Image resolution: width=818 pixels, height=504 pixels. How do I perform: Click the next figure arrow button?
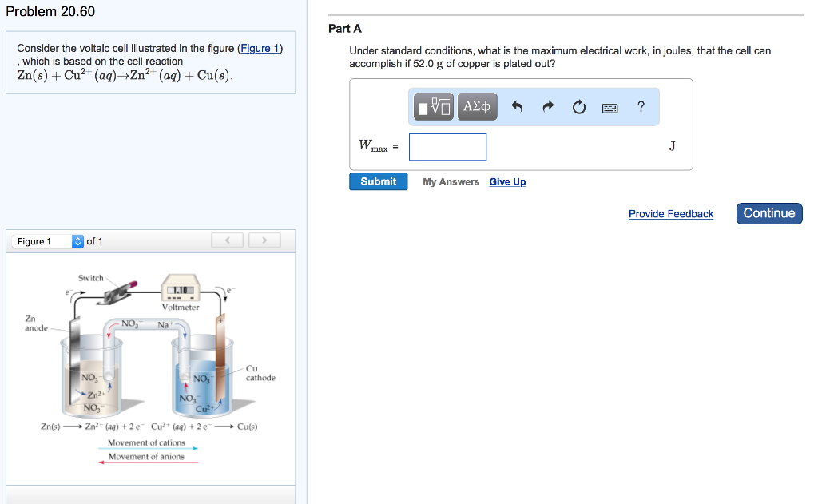pyautogui.click(x=264, y=240)
